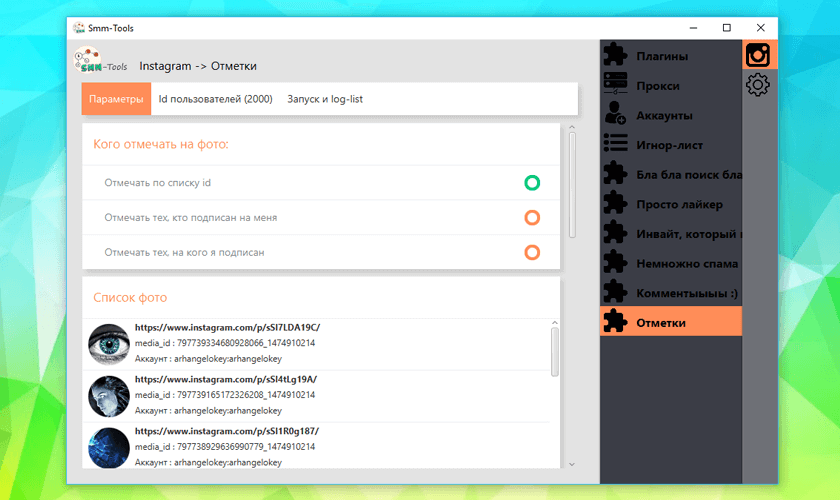Screen dimensions: 840x500
Task: Open settings via the gear icon
Action: click(758, 86)
